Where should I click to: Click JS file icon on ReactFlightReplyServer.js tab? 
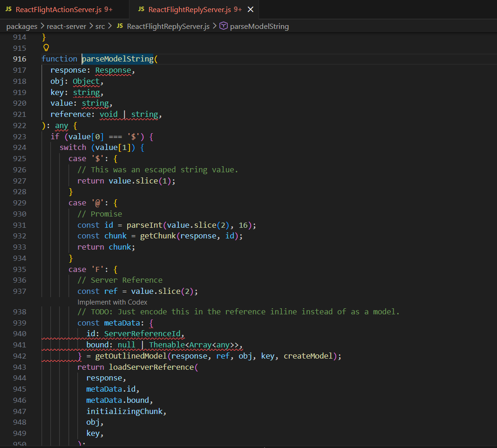pos(141,9)
